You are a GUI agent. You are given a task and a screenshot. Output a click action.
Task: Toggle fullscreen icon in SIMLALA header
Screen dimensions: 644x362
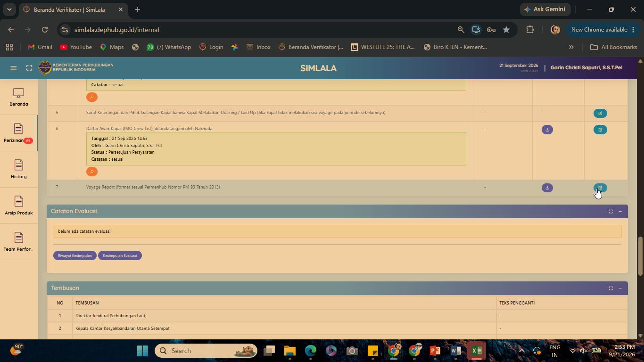pos(29,68)
